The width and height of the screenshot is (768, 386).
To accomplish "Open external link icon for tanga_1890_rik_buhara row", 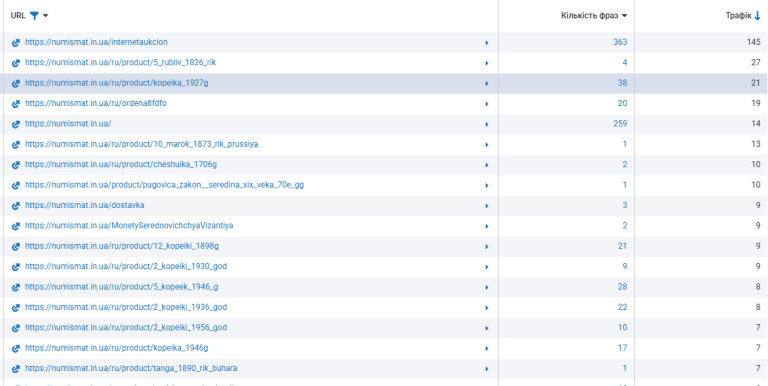I will click(x=16, y=369).
